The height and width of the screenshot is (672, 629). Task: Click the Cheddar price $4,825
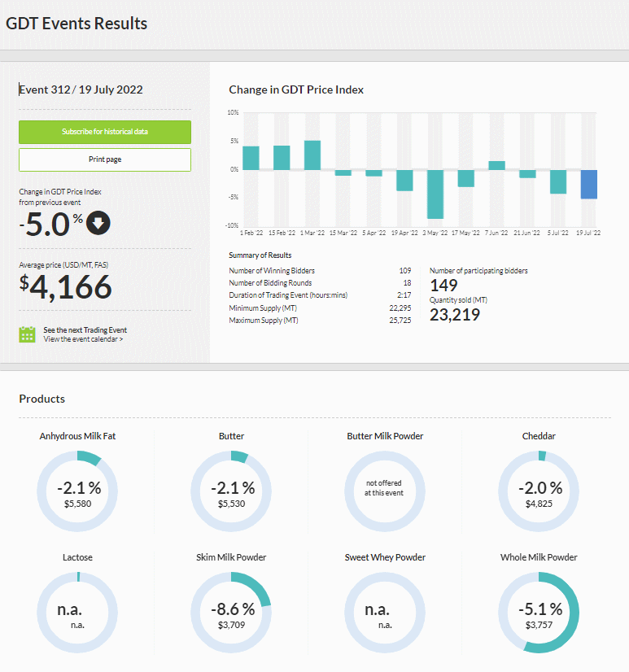click(539, 504)
